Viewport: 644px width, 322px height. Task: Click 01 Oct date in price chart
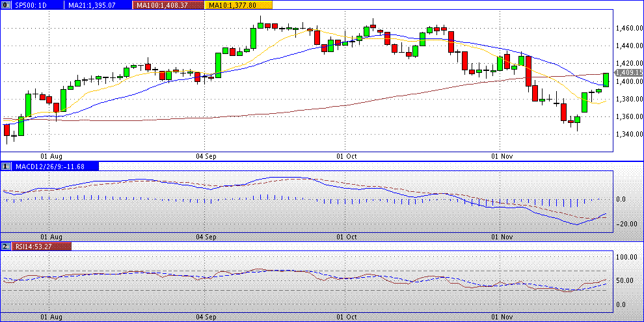[x=347, y=157]
